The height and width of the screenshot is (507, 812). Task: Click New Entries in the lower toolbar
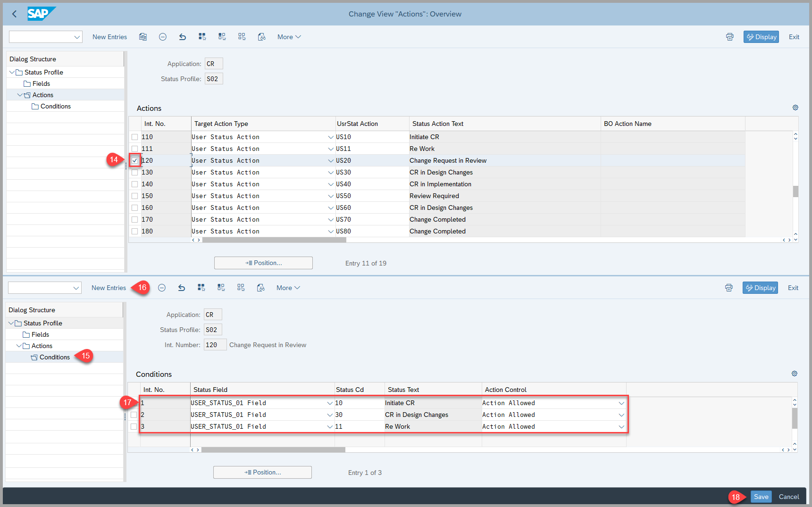pos(109,288)
